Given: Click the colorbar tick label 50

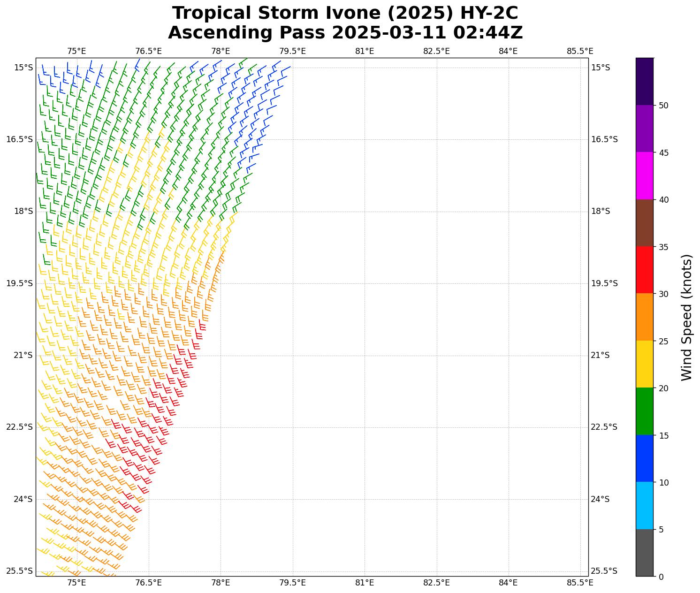Looking at the screenshot, I should [x=663, y=106].
